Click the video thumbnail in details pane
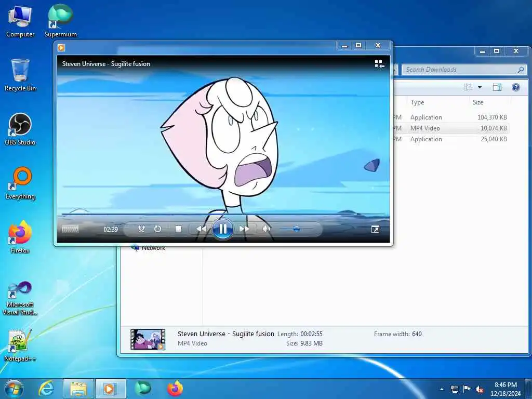The width and height of the screenshot is (532, 399). (148, 339)
